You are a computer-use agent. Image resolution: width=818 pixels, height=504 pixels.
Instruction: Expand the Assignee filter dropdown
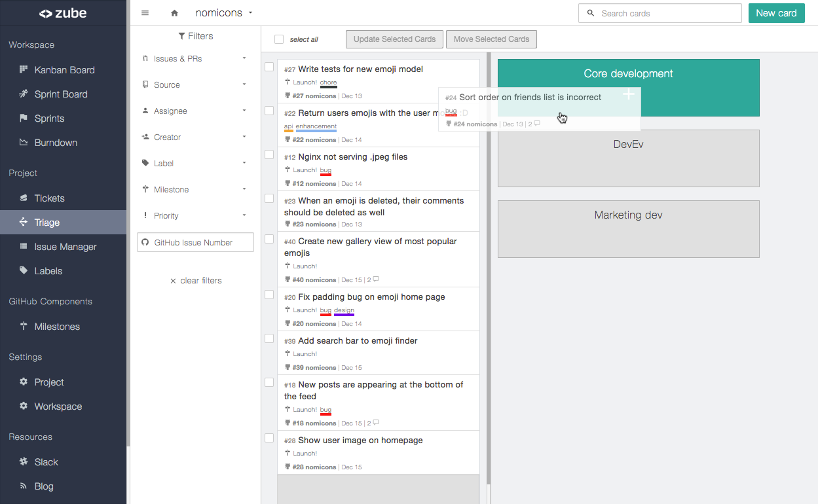tap(195, 111)
